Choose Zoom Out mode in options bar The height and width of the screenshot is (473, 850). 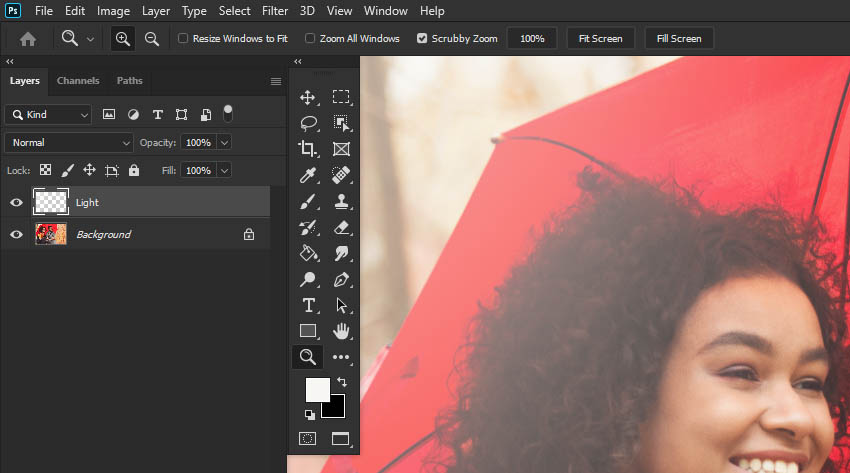click(152, 38)
